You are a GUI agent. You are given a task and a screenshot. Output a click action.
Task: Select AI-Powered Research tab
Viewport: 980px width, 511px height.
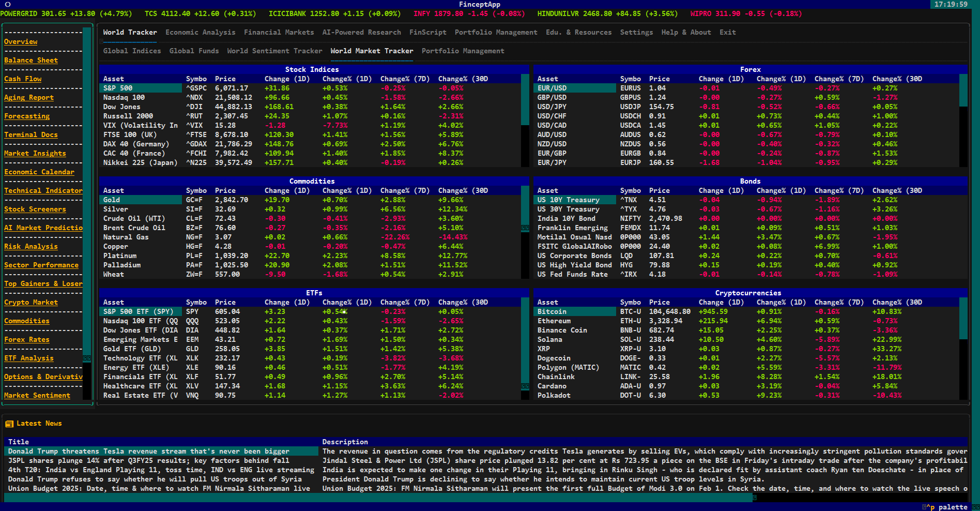point(362,32)
